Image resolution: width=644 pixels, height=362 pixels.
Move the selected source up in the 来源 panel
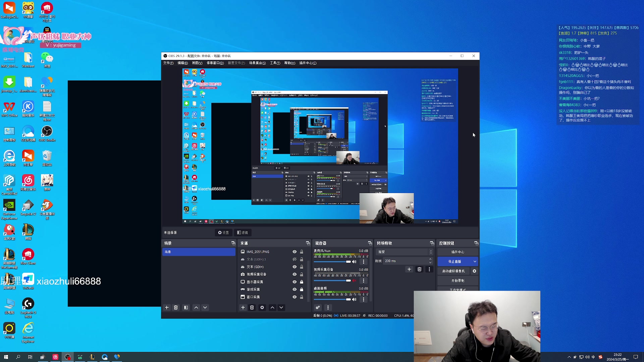click(x=272, y=307)
